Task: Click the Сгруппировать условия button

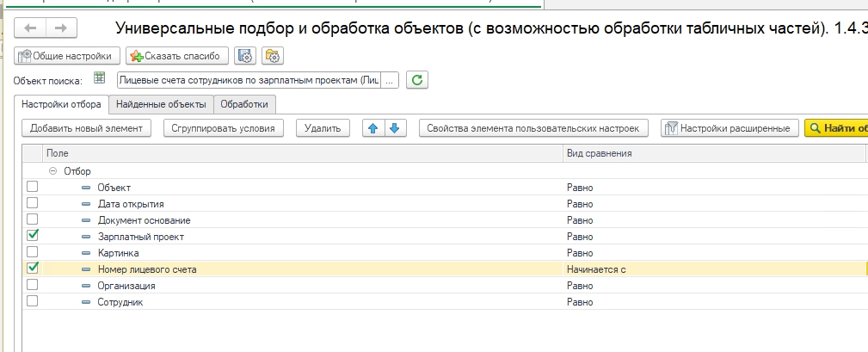Action: 223,128
